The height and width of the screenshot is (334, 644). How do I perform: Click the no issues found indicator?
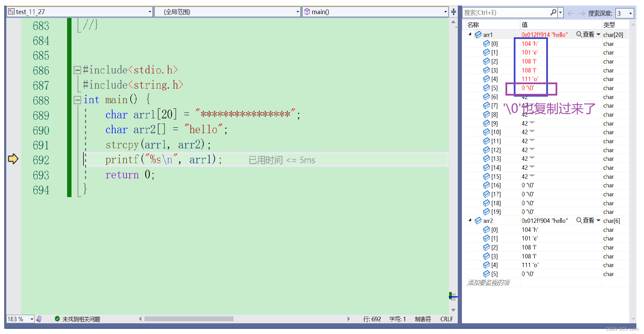click(78, 319)
